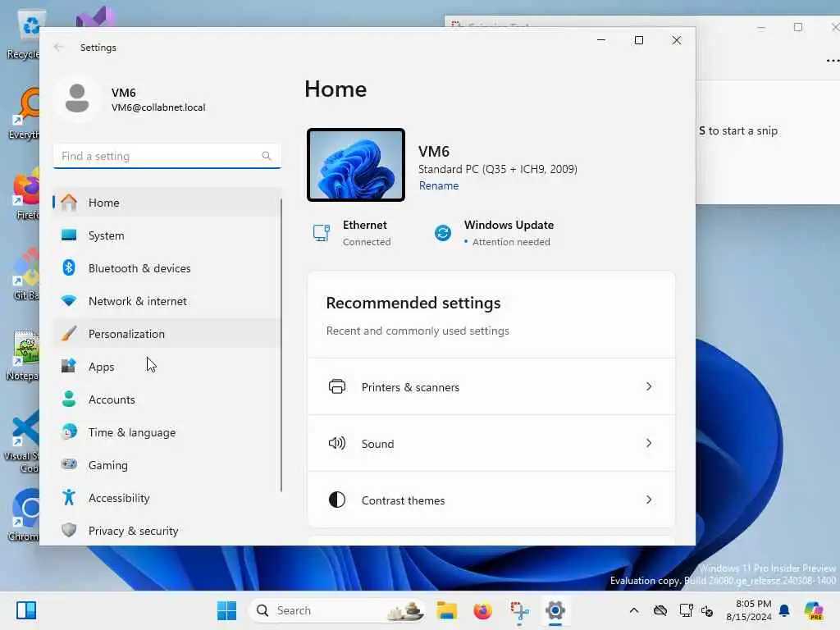Viewport: 840px width, 630px height.
Task: Click the Ethernet network icon
Action: coord(322,233)
